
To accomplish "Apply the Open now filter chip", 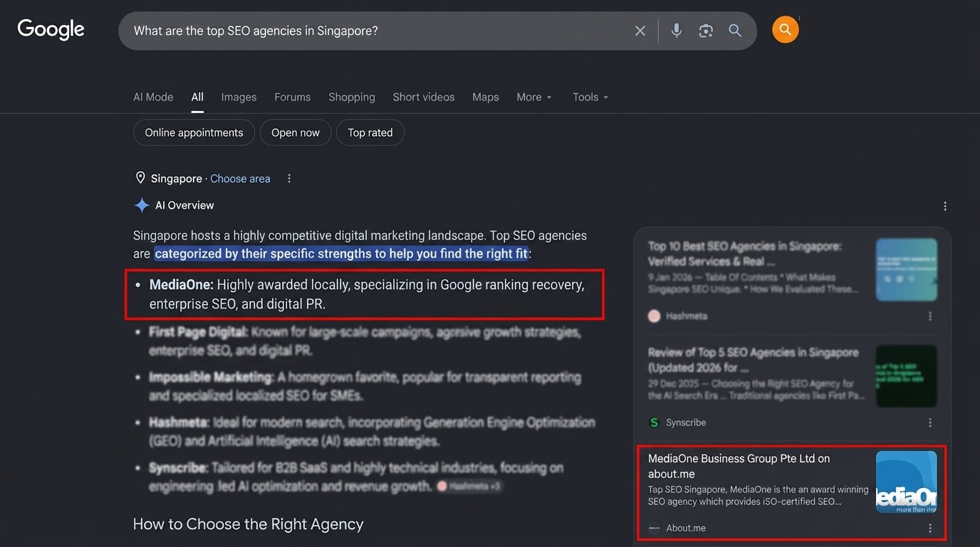I will pyautogui.click(x=296, y=132).
